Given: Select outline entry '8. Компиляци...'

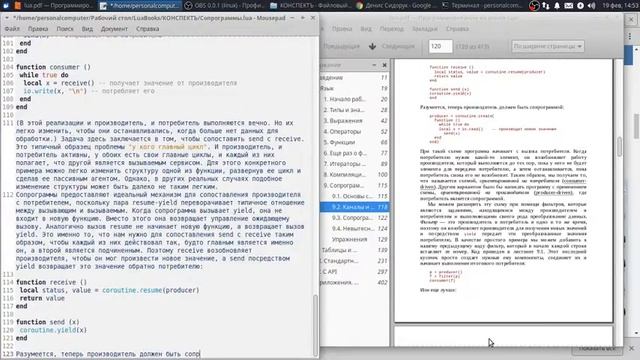Looking at the screenshot, I should point(355,175).
